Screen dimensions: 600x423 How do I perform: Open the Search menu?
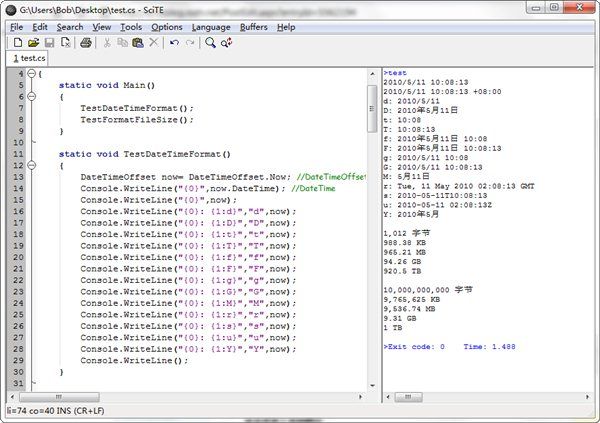(70, 27)
